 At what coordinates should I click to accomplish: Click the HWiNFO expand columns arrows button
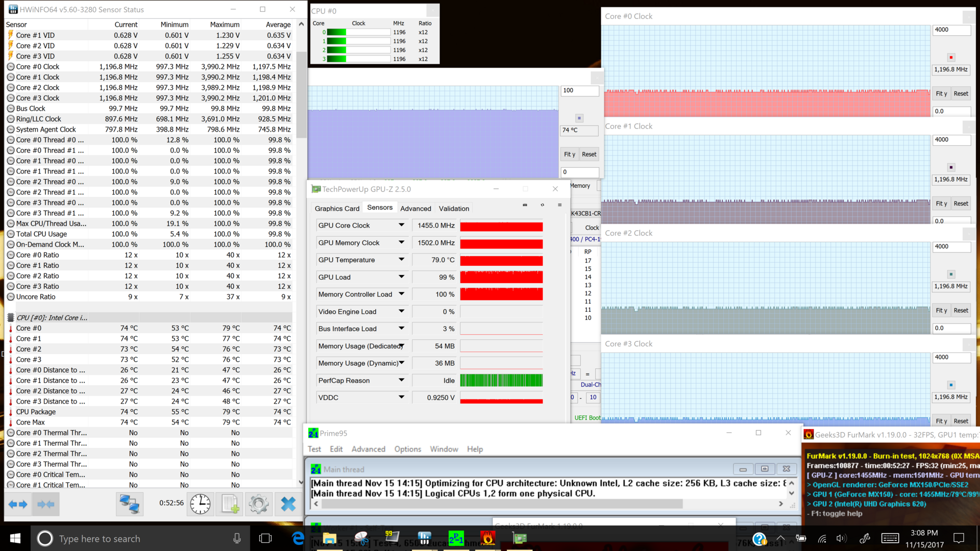coord(18,505)
